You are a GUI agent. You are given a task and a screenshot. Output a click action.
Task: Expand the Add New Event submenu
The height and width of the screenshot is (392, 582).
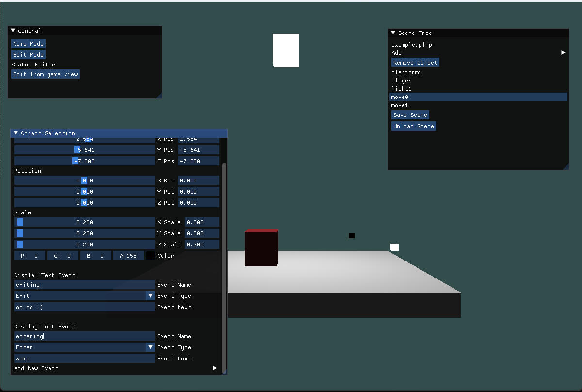(215, 368)
